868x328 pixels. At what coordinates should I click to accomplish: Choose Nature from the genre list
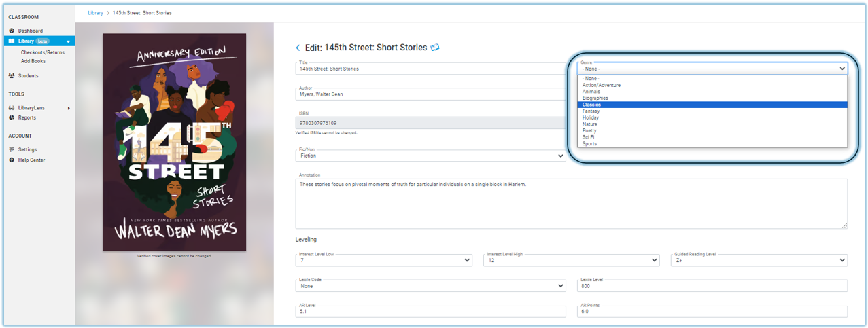coord(712,124)
